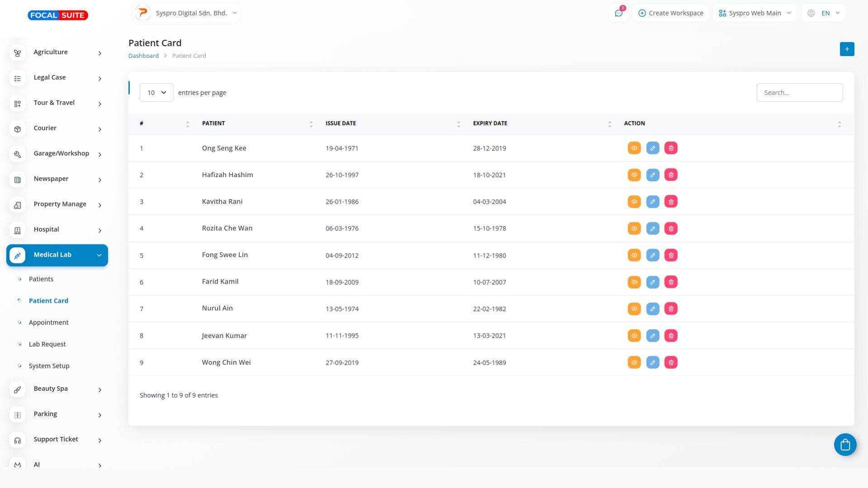868x488 pixels.
Task: Open the Appointment submenu item
Action: pyautogui.click(x=49, y=323)
